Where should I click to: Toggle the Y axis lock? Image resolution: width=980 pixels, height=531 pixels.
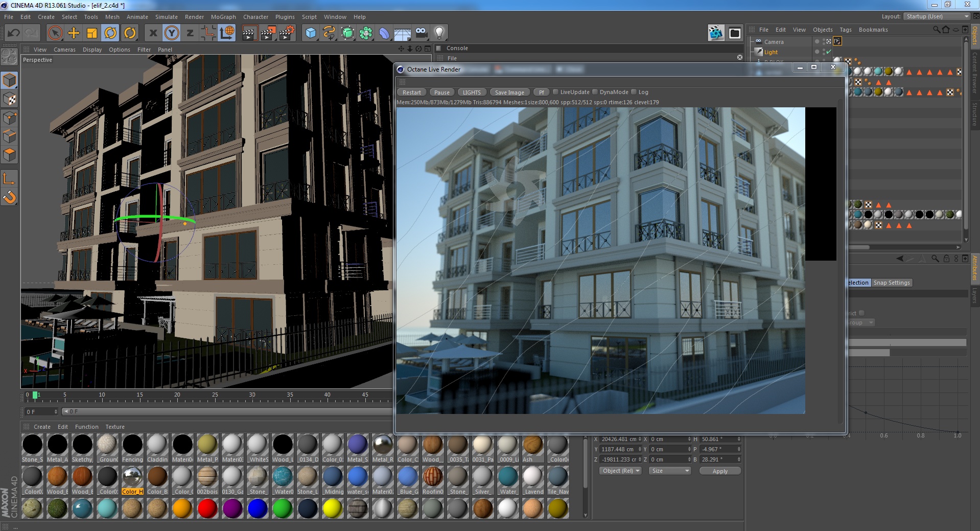(x=172, y=33)
